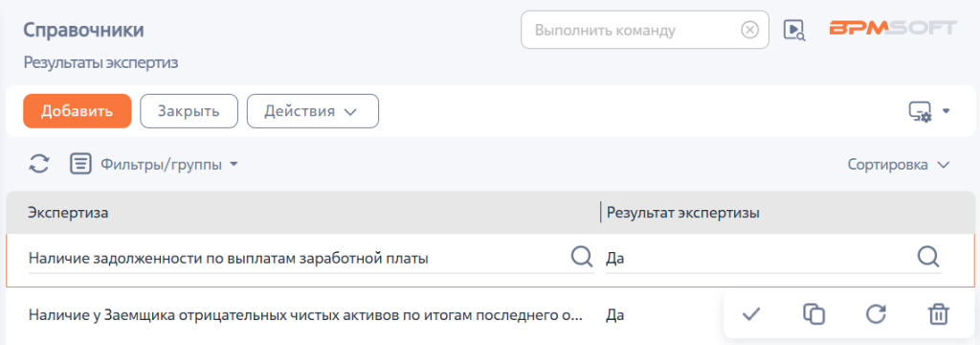
Task: Cancel changes with circular arrow icon
Action: coord(876,314)
